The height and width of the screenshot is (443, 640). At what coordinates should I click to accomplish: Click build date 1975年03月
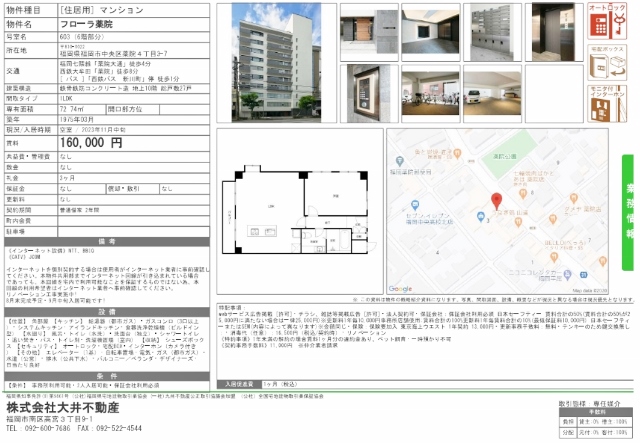[77, 120]
